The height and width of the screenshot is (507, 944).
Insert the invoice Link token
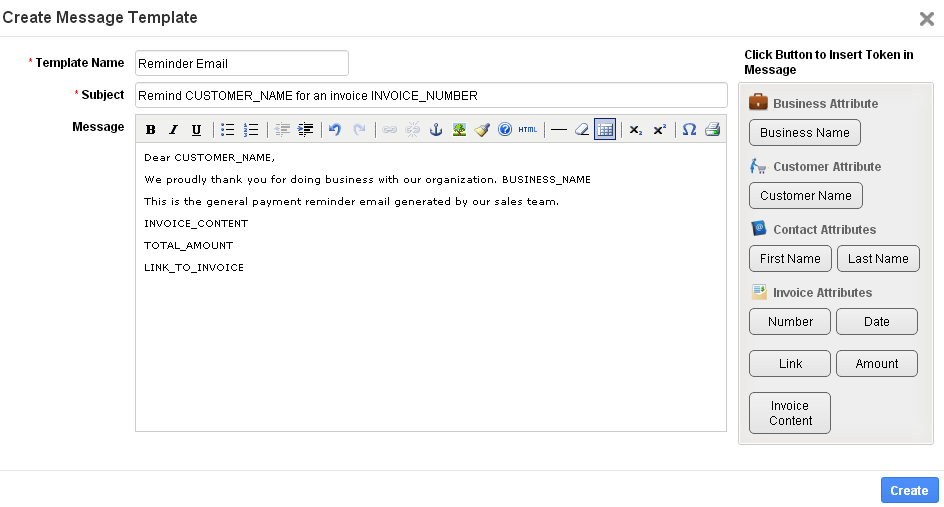tap(790, 364)
